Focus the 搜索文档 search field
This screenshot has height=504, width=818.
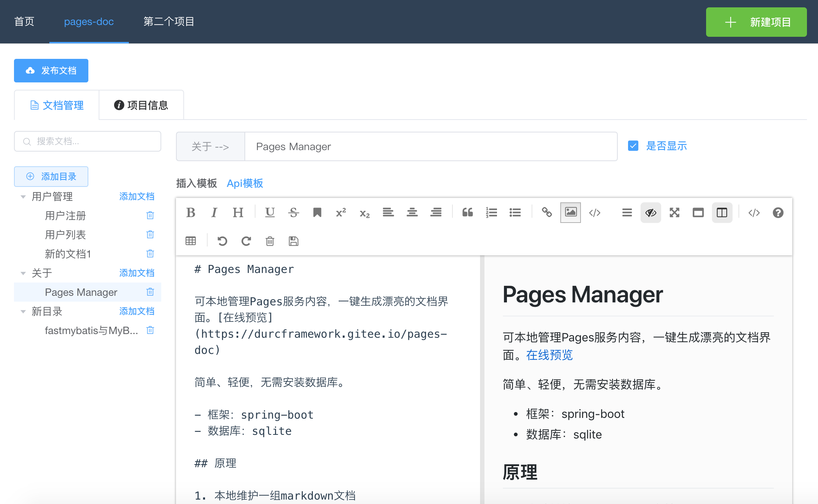[x=88, y=141]
